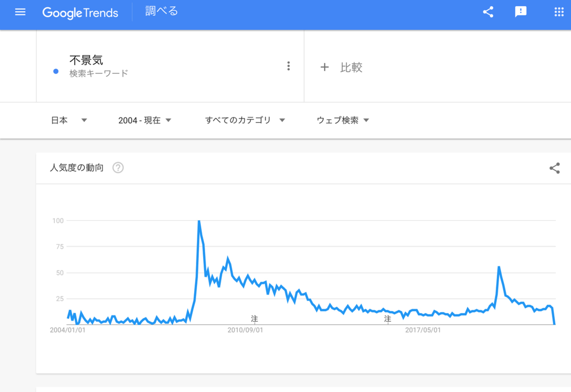Share the 人気度の動向 chart
The height and width of the screenshot is (392, 571).
coord(554,168)
